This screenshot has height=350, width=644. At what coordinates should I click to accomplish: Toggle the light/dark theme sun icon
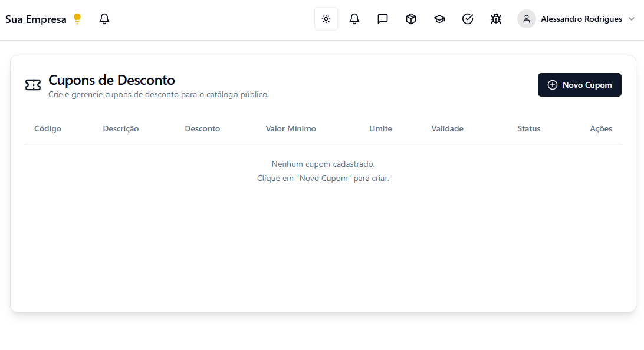[x=326, y=18]
